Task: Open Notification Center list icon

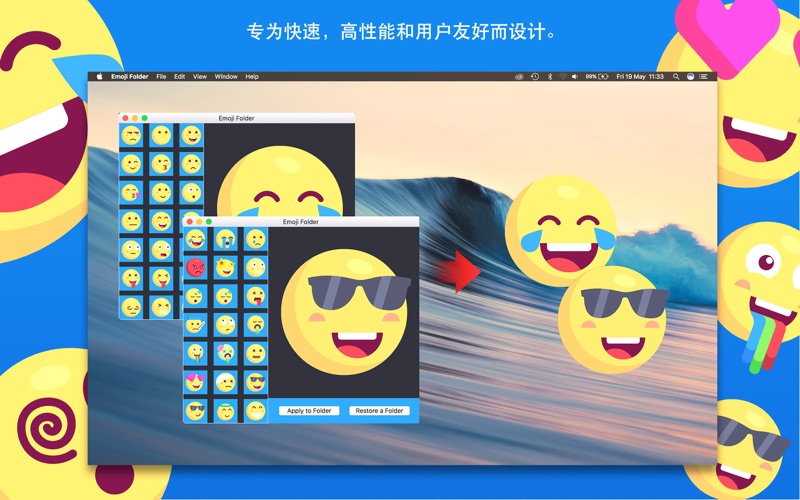Action: pos(704,77)
